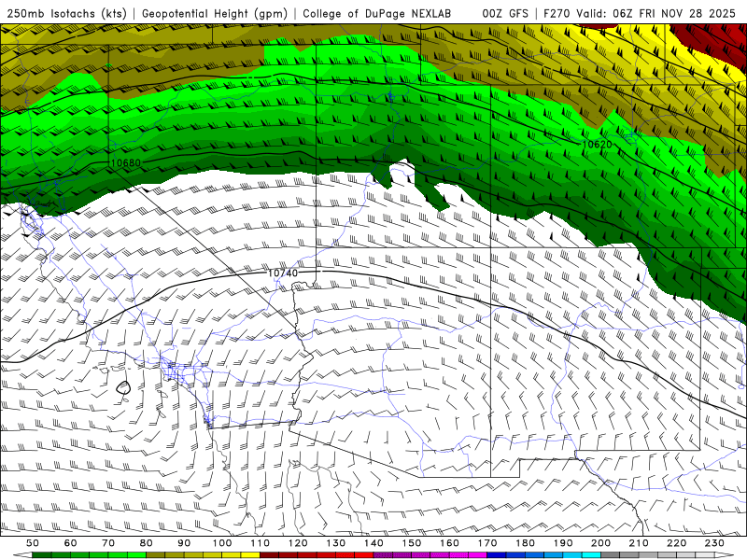The width and height of the screenshot is (747, 560).
Task: Click the 100 value on the color scale
Action: point(222,543)
